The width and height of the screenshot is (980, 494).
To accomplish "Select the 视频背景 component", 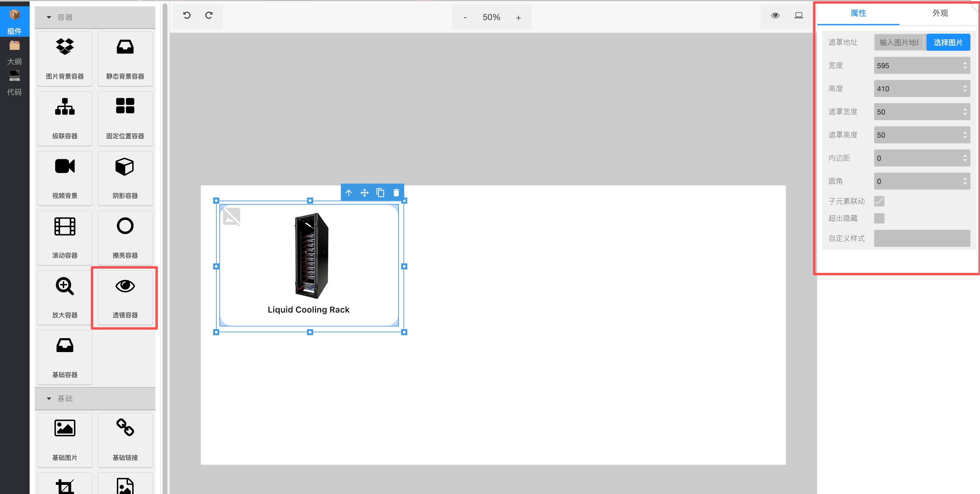I will tap(65, 178).
